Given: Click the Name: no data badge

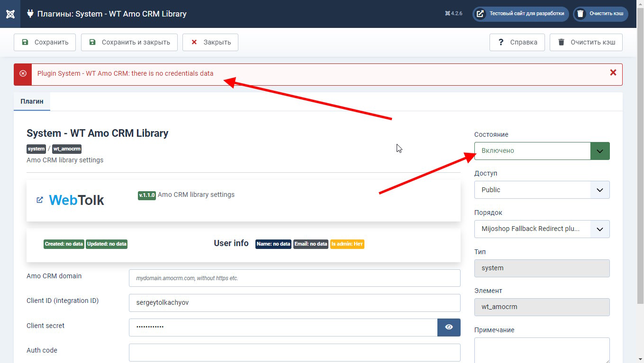Looking at the screenshot, I should tap(273, 244).
